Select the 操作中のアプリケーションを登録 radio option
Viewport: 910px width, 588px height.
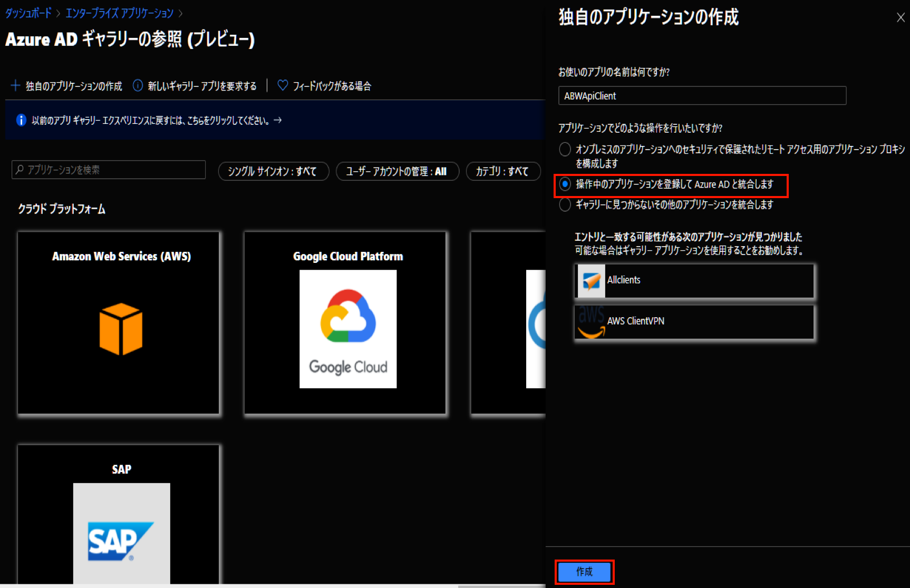(565, 184)
